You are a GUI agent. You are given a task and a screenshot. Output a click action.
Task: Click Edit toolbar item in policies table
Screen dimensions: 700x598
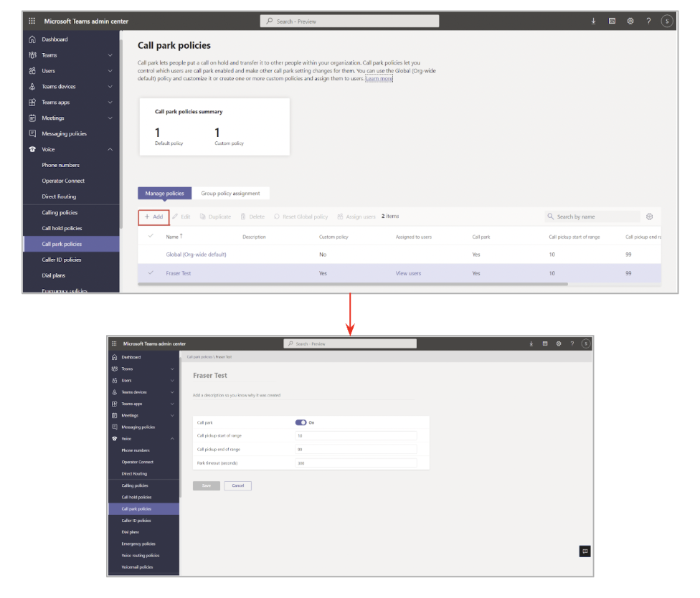click(x=181, y=217)
